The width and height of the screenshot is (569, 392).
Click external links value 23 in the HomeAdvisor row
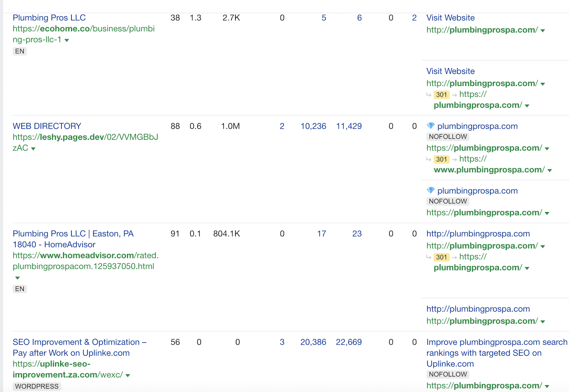[357, 234]
